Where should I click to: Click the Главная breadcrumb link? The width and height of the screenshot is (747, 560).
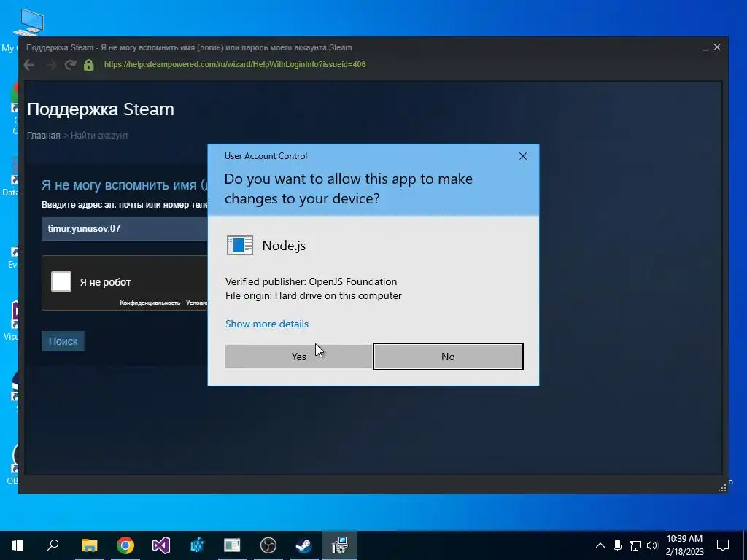43,136
